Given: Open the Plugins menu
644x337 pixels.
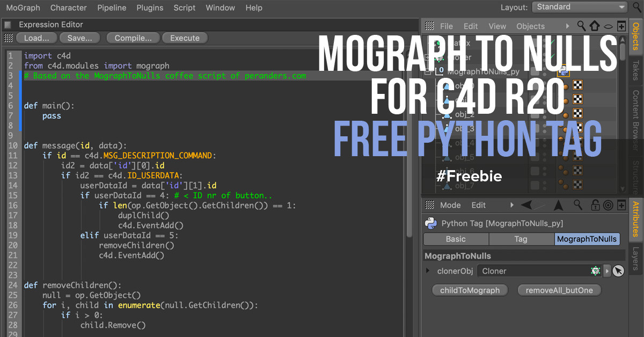Looking at the screenshot, I should pos(150,8).
